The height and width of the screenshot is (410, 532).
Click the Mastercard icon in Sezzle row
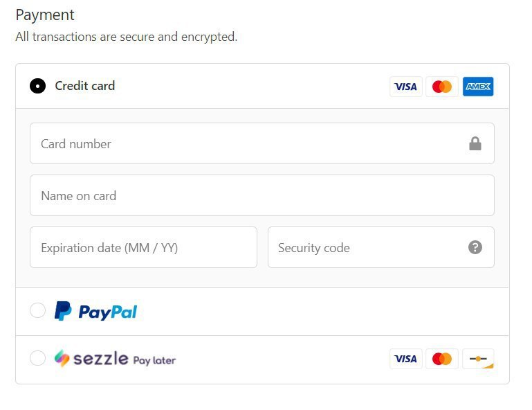[441, 359]
